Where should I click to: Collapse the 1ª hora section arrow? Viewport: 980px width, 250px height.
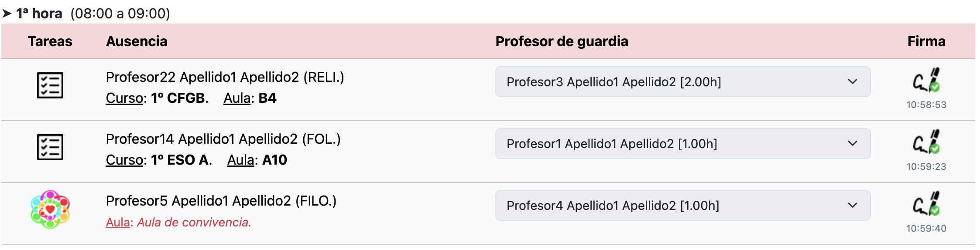7,14
